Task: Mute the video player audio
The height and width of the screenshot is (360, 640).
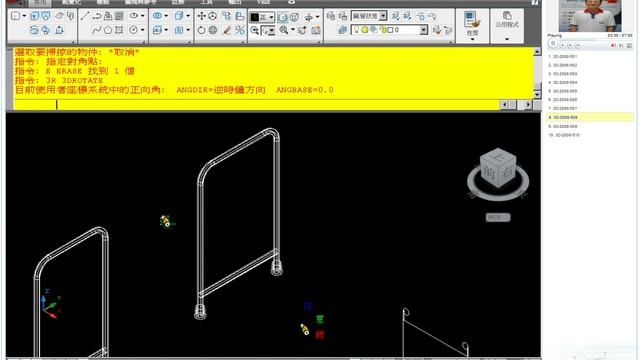Action: tap(613, 46)
